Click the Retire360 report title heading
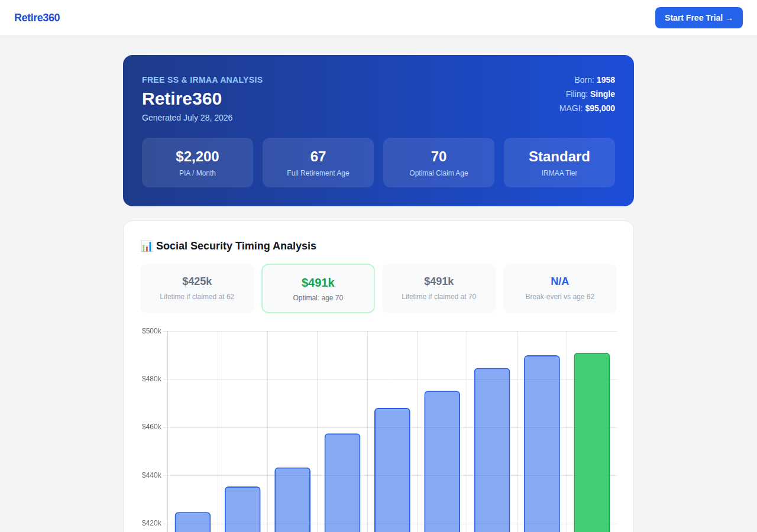This screenshot has height=532, width=757. coord(182,99)
